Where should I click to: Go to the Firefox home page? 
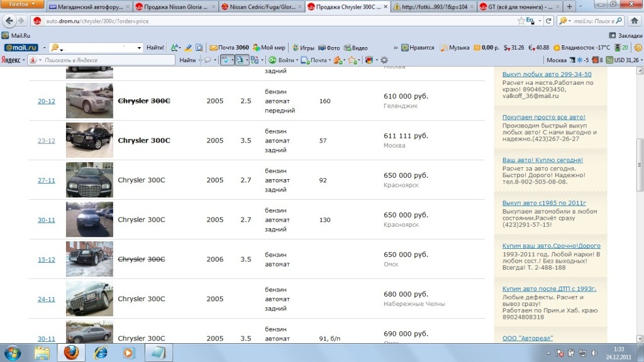(x=635, y=21)
